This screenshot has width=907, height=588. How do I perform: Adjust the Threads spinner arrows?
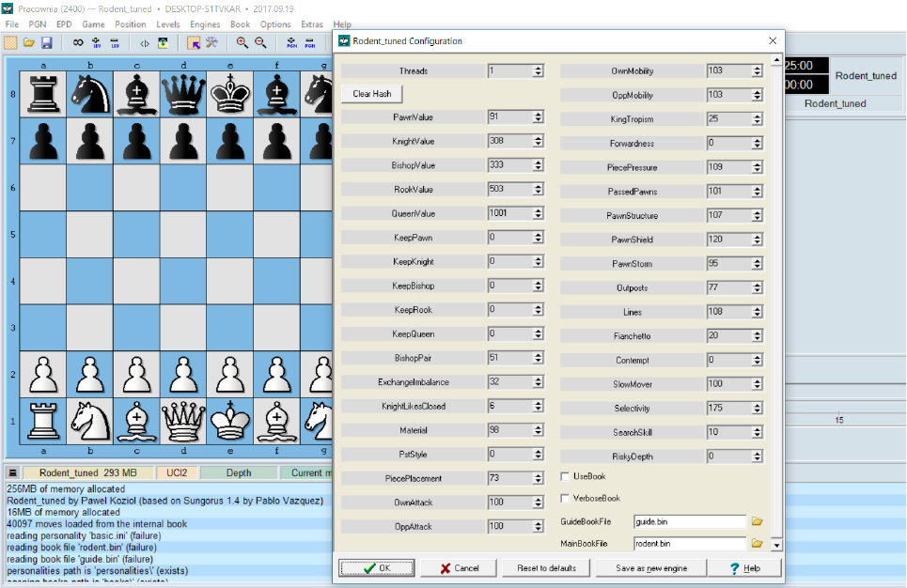coord(538,70)
